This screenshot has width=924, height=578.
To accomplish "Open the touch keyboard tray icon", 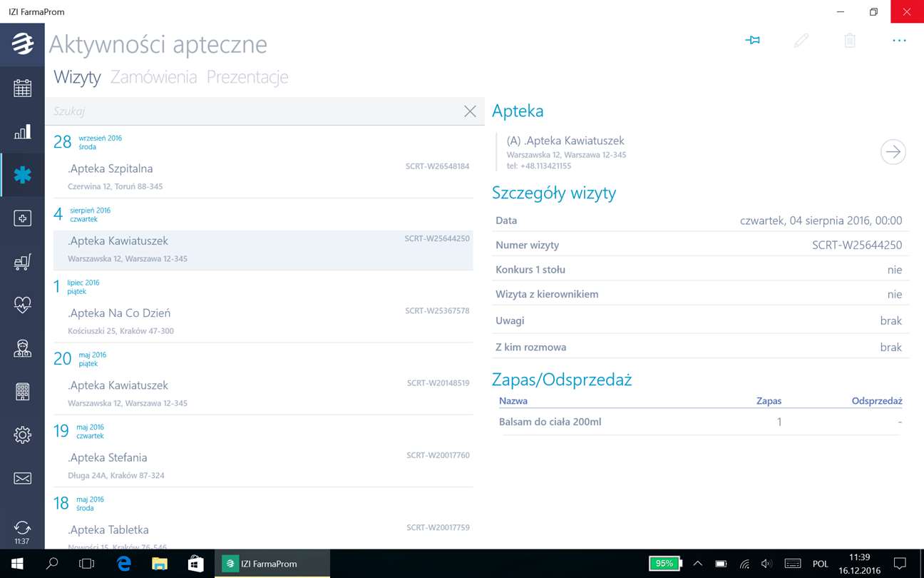I will point(792,564).
